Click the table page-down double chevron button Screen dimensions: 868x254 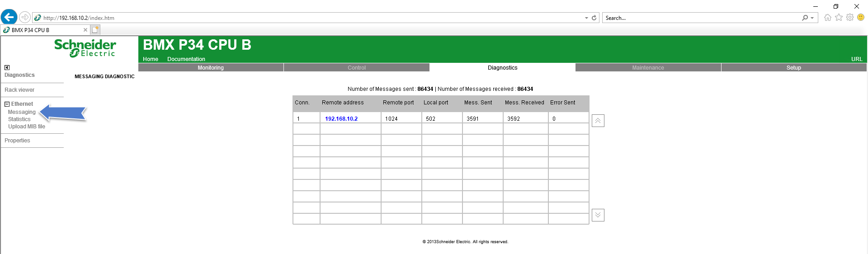(598, 215)
